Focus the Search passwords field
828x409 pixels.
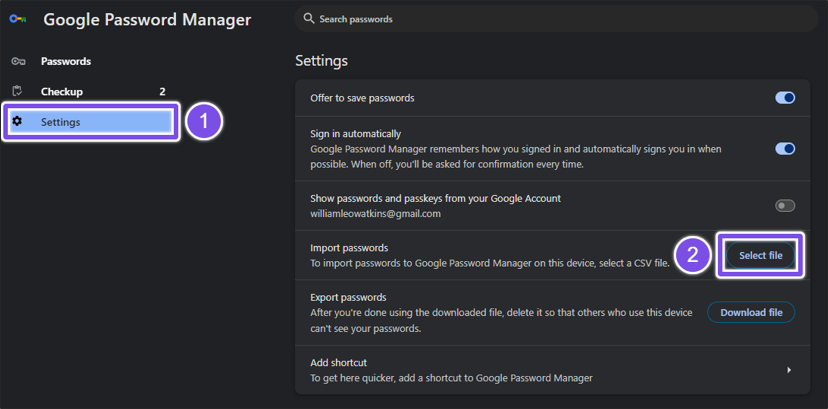[x=550, y=19]
